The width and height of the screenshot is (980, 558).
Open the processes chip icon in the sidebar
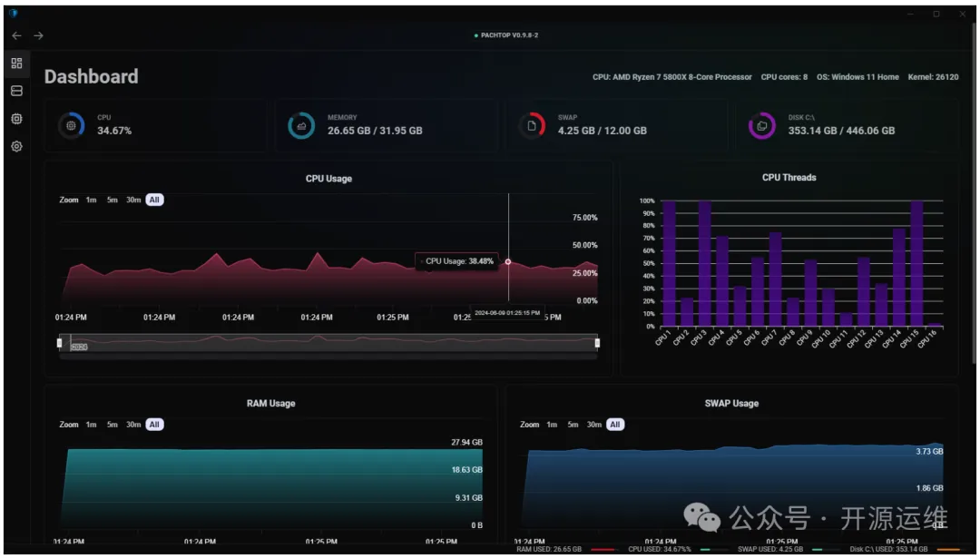(x=16, y=119)
